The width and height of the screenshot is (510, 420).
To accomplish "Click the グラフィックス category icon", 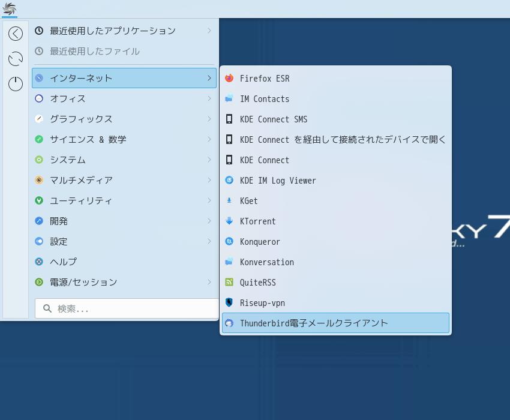I will [39, 119].
